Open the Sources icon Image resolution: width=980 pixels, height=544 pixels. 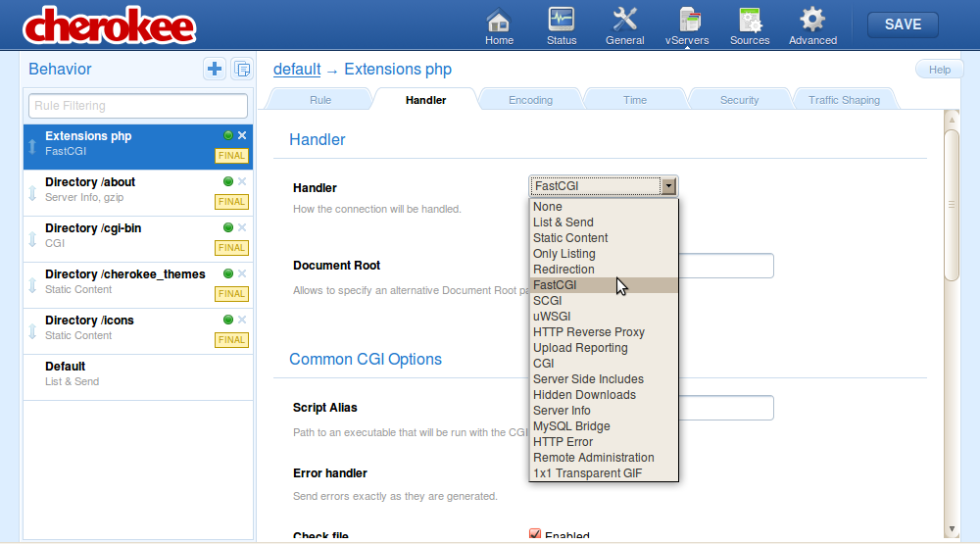pos(750,26)
